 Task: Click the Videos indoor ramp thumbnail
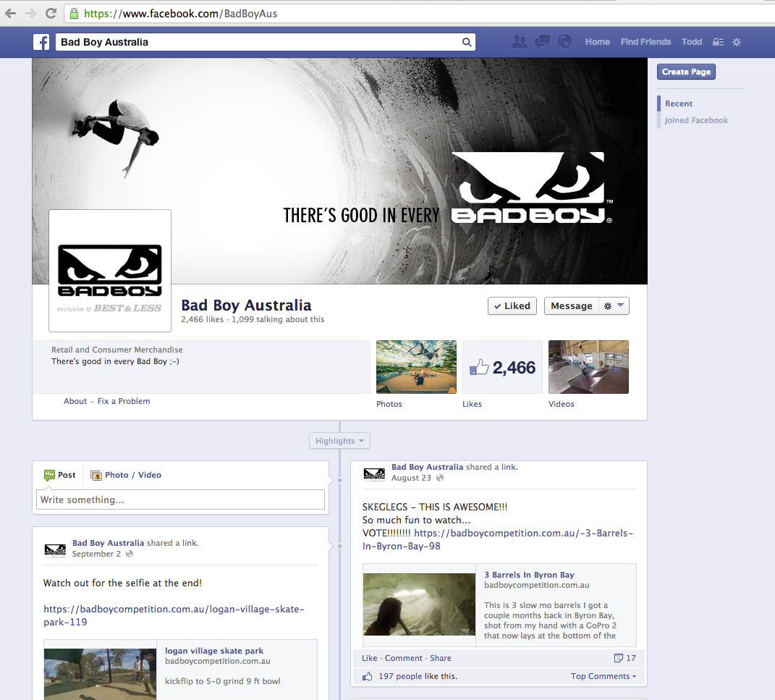[588, 367]
